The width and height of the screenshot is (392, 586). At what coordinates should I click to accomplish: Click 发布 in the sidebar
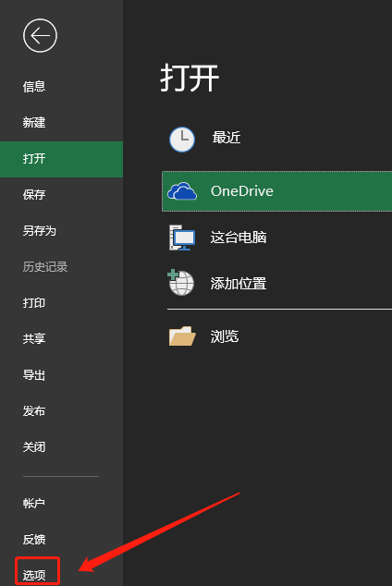click(34, 411)
